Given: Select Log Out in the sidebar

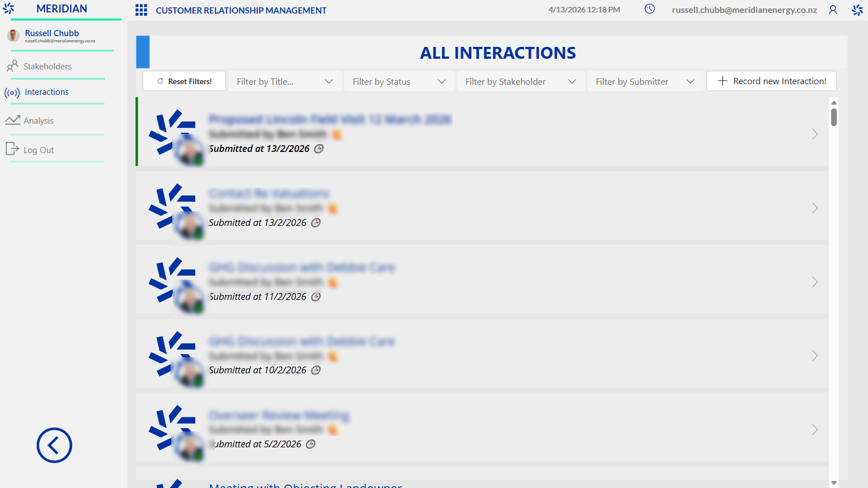Looking at the screenshot, I should click(x=39, y=150).
